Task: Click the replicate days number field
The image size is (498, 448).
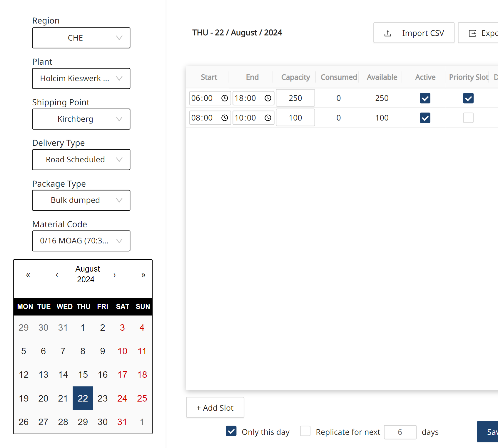Action: point(400,432)
